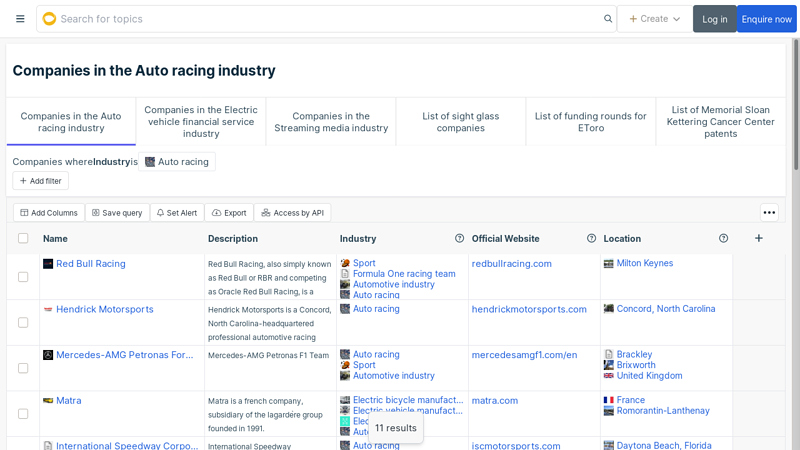Open Daytona Beach, Florida location link
This screenshot has height=450, width=800.
tap(664, 445)
